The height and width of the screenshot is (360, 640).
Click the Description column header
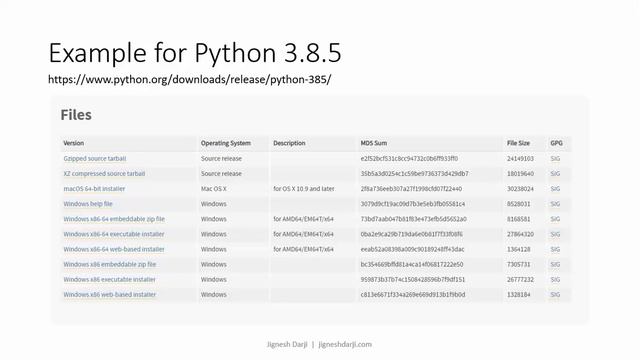click(289, 143)
